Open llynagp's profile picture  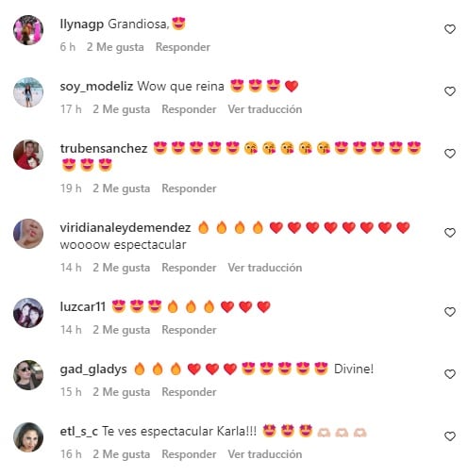pyautogui.click(x=28, y=30)
